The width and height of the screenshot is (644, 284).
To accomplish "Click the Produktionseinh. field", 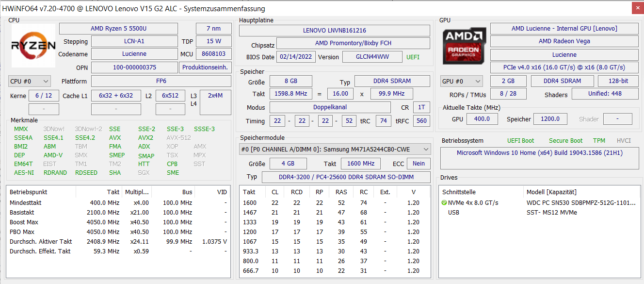I will pos(206,67).
